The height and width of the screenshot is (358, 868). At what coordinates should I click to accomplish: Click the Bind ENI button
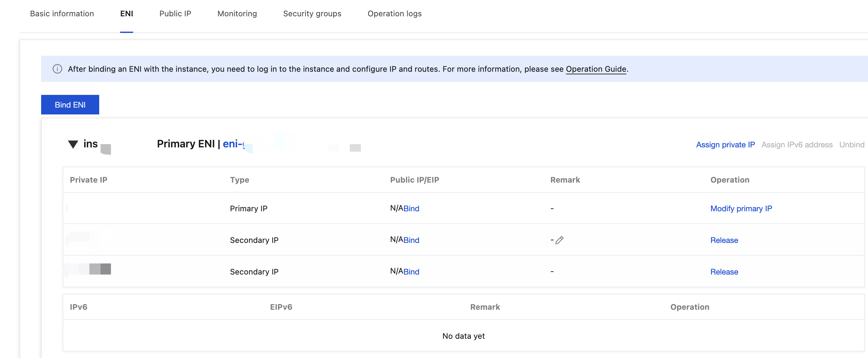point(70,105)
